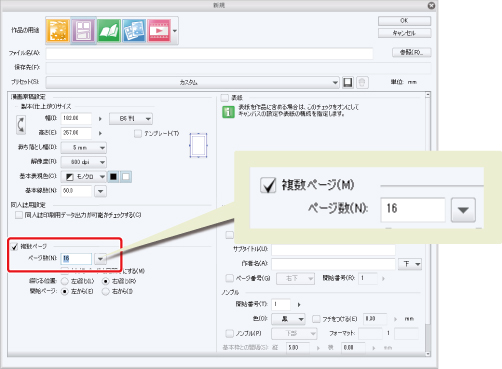Click the ノンブル 開始番号 field showing 1
The height and width of the screenshot is (369, 502).
[x=281, y=304]
